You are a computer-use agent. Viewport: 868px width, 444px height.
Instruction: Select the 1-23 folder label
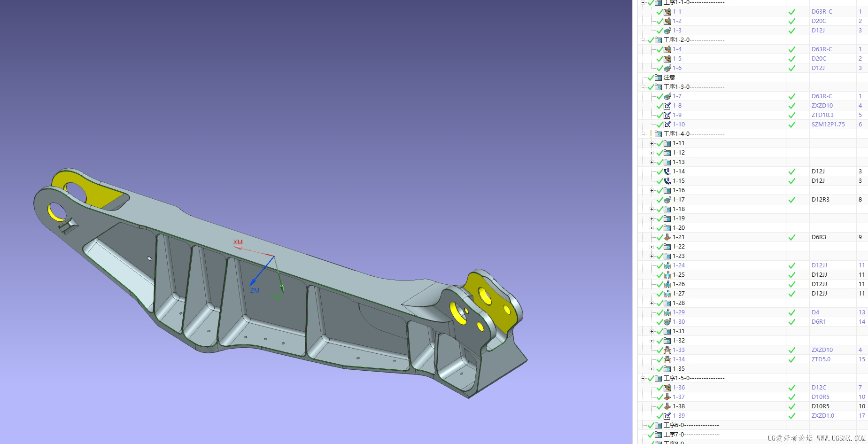pyautogui.click(x=679, y=256)
